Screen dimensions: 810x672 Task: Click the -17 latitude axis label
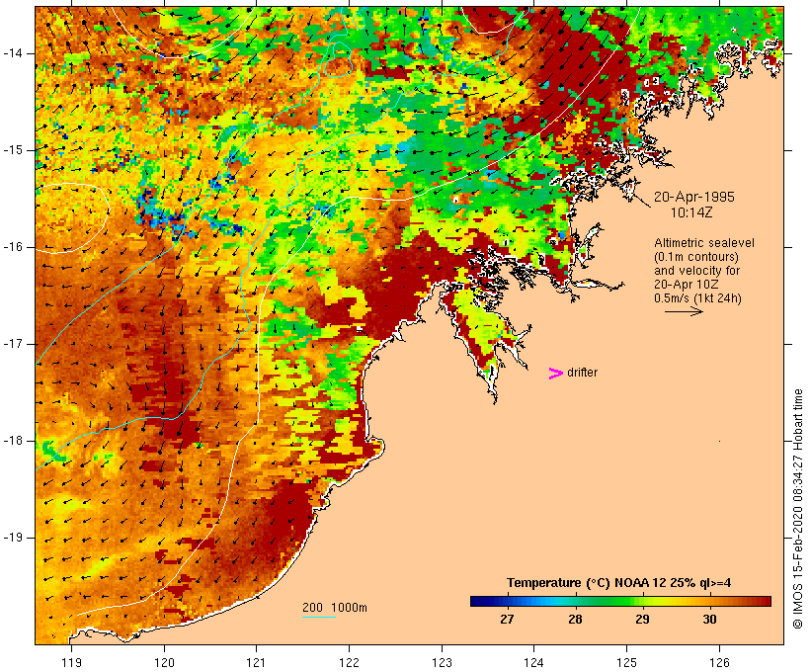point(13,344)
